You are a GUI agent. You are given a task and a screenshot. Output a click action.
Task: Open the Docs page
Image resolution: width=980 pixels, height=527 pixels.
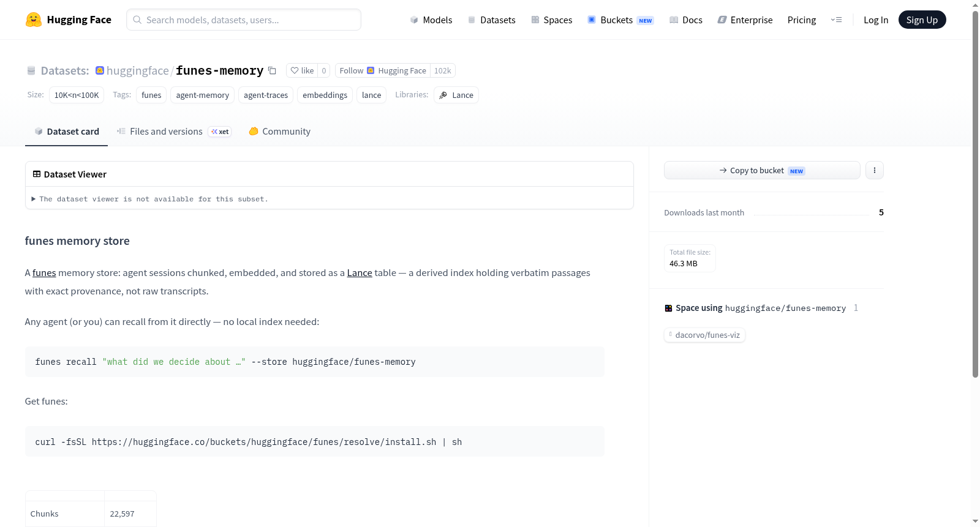pos(686,20)
